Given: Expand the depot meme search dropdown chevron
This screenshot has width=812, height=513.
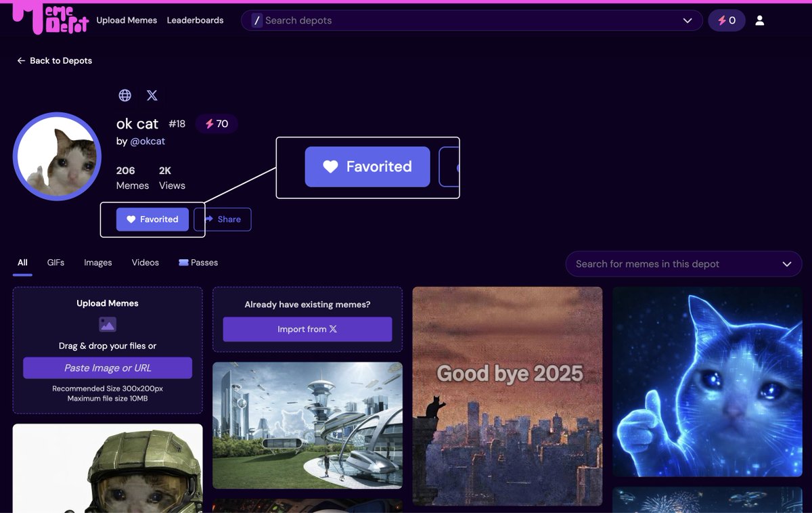Looking at the screenshot, I should [x=787, y=264].
